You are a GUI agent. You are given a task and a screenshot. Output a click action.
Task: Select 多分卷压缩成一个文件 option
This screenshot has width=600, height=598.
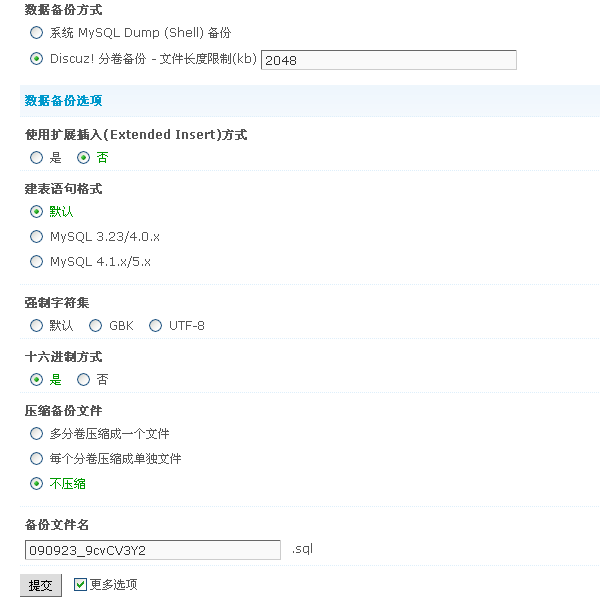pyautogui.click(x=37, y=434)
